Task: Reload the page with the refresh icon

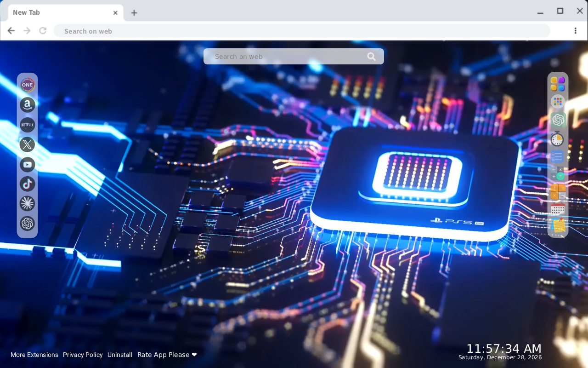Action: click(x=43, y=31)
